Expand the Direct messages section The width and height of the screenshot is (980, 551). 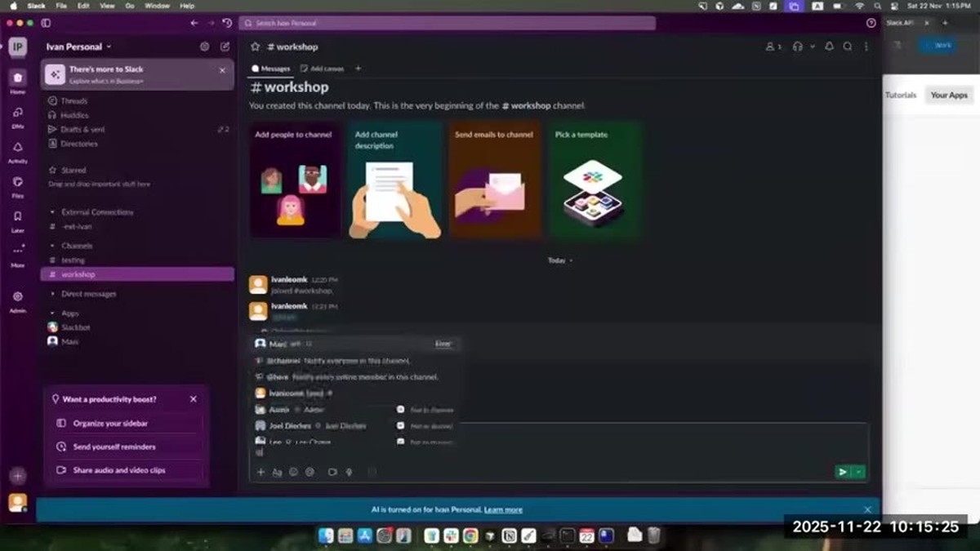83,294
